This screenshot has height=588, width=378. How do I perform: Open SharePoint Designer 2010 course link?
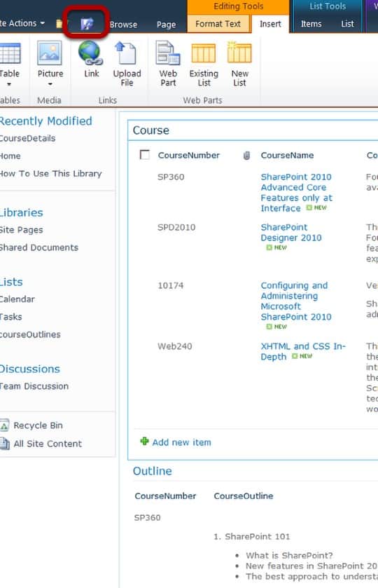(x=291, y=233)
